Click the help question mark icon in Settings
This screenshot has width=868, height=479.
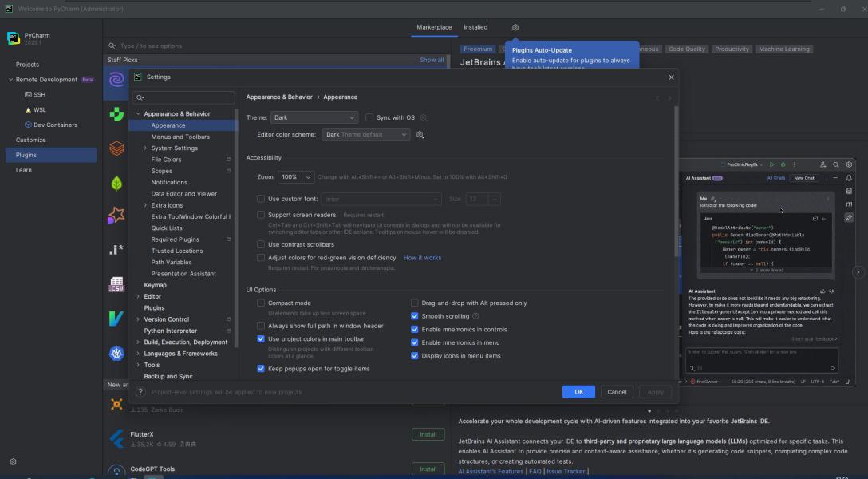coord(140,392)
